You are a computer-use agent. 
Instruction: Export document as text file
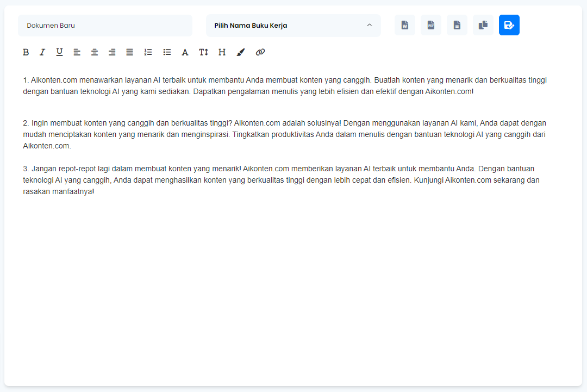(457, 25)
